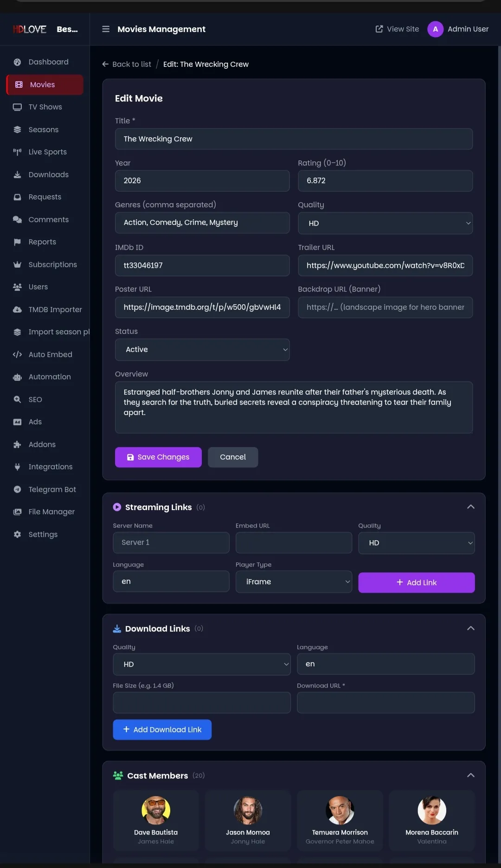
Task: Click the Year field showing 2026
Action: coord(202,181)
